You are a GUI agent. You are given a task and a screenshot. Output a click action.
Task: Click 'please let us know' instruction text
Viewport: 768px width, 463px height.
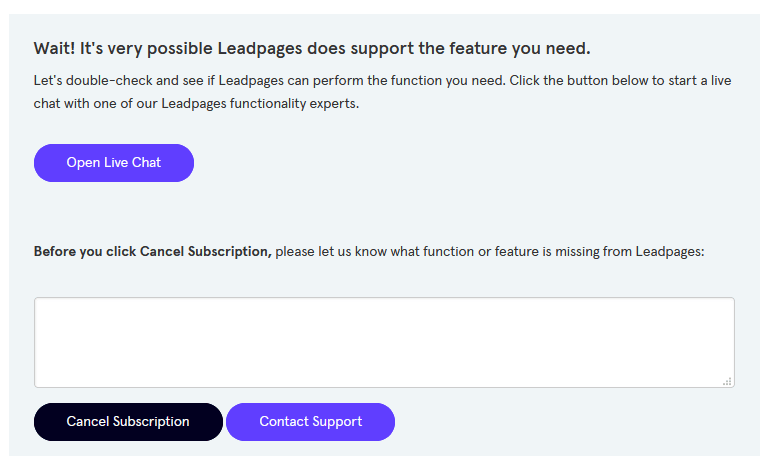click(330, 252)
